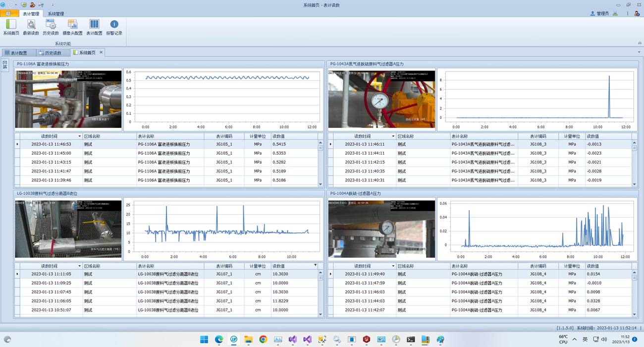The height and width of the screenshot is (347, 644).
Task: Click the orange application menu button
Action: pyautogui.click(x=9, y=14)
